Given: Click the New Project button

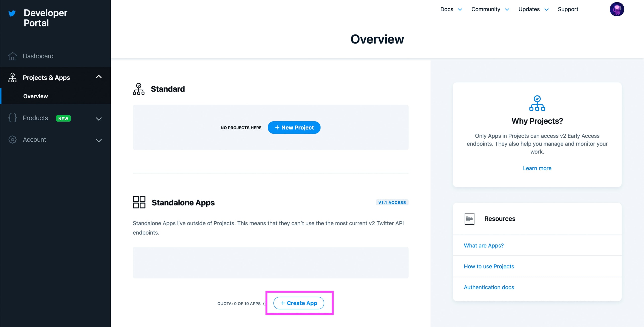Looking at the screenshot, I should (294, 127).
